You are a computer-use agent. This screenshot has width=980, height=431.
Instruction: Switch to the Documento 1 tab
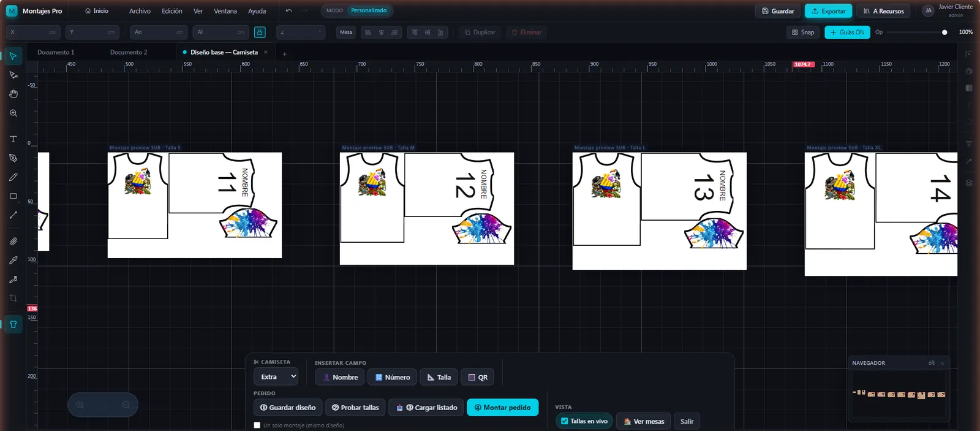[56, 52]
